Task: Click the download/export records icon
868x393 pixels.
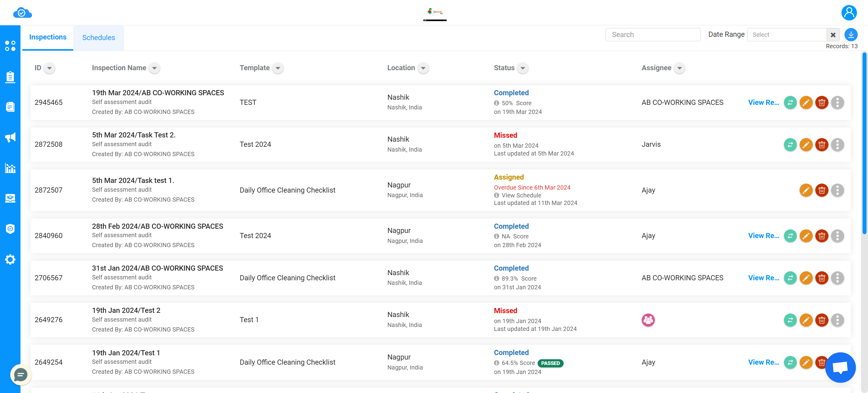Action: (x=851, y=34)
